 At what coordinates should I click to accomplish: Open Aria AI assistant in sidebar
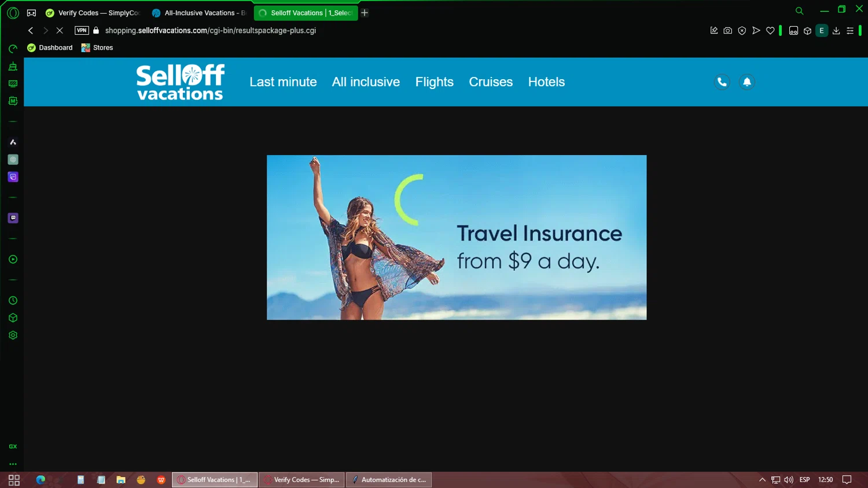click(13, 142)
